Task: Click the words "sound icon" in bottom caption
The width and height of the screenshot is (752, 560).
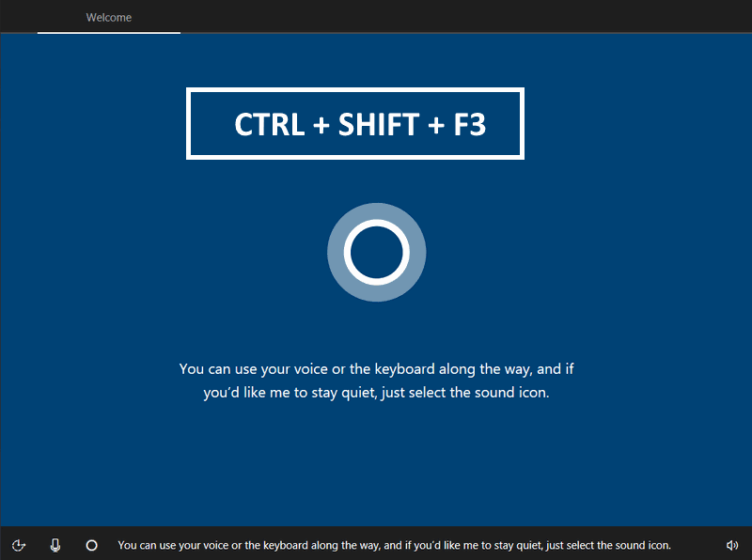Action: click(x=637, y=545)
